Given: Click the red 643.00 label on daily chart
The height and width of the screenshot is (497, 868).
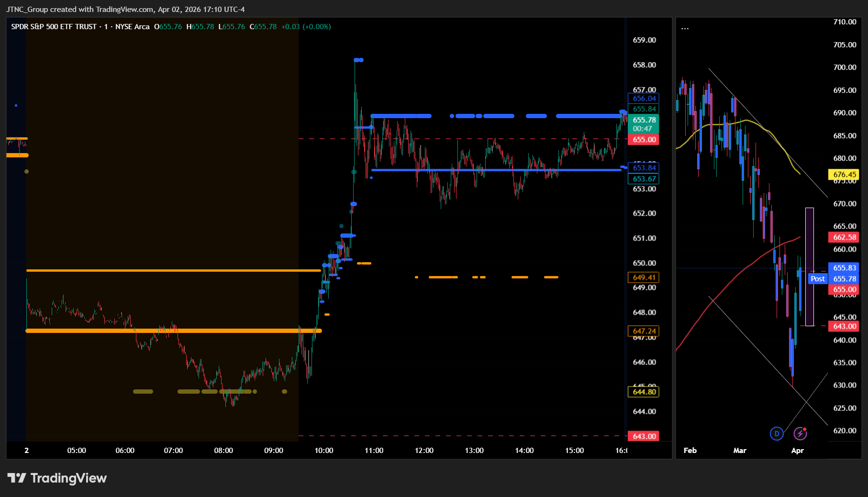Looking at the screenshot, I should 845,326.
